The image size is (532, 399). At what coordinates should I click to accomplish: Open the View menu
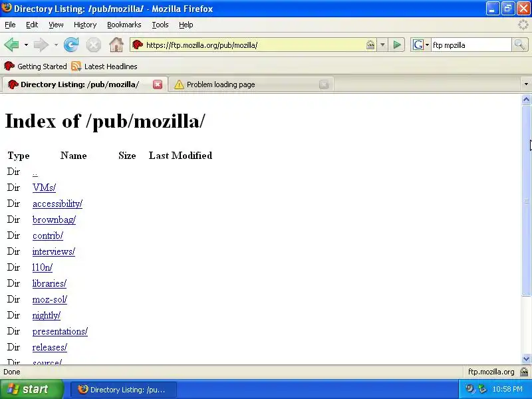[x=56, y=25]
